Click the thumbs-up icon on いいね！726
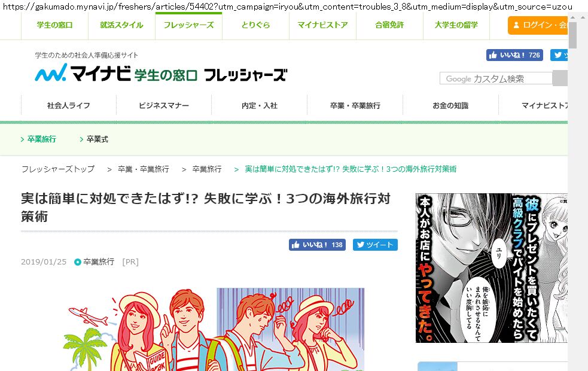Screen dimensions: 588x371 [x=493, y=55]
